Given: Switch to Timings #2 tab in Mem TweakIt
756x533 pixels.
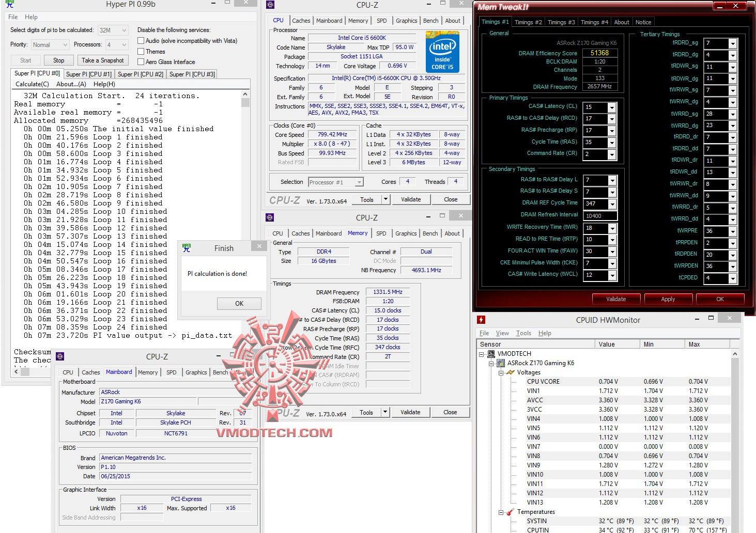Looking at the screenshot, I should [x=528, y=22].
